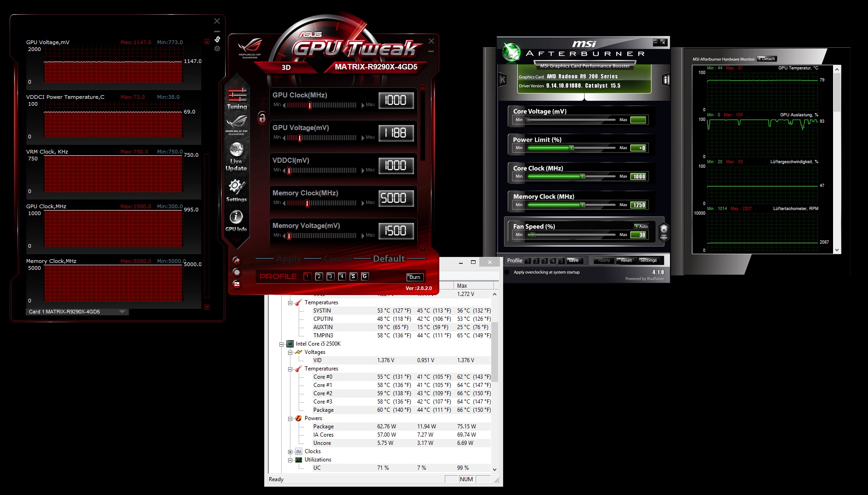Open Afterburner info (i) button
This screenshot has height=495, width=868.
click(x=665, y=80)
